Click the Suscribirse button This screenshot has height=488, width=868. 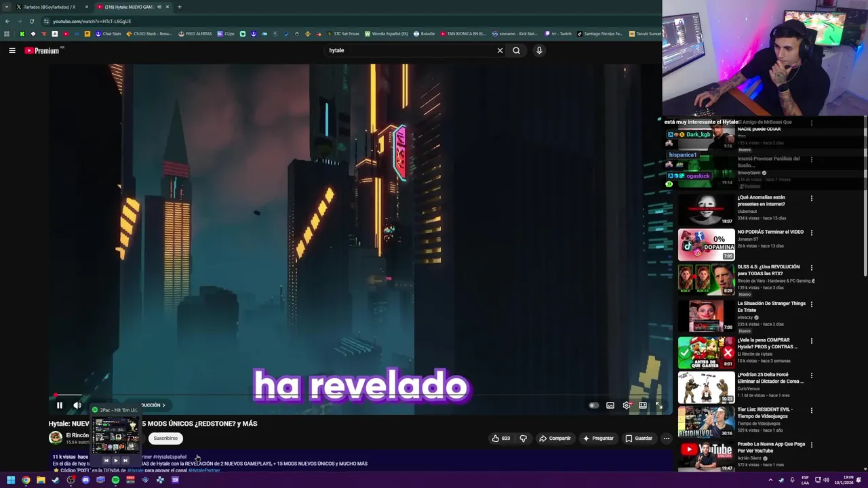[165, 439]
